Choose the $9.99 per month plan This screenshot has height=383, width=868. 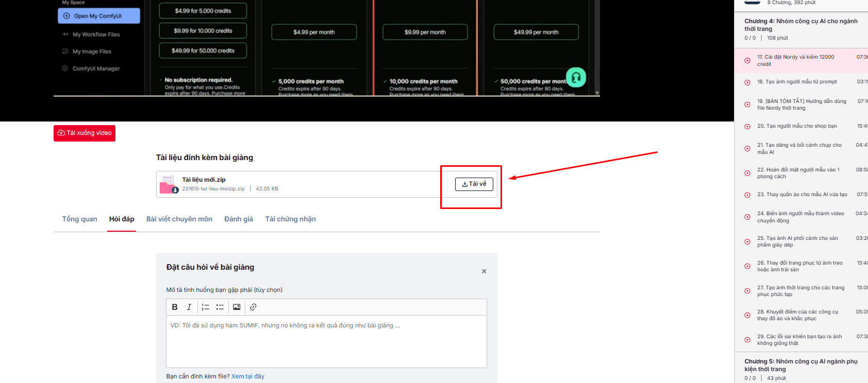[x=425, y=32]
